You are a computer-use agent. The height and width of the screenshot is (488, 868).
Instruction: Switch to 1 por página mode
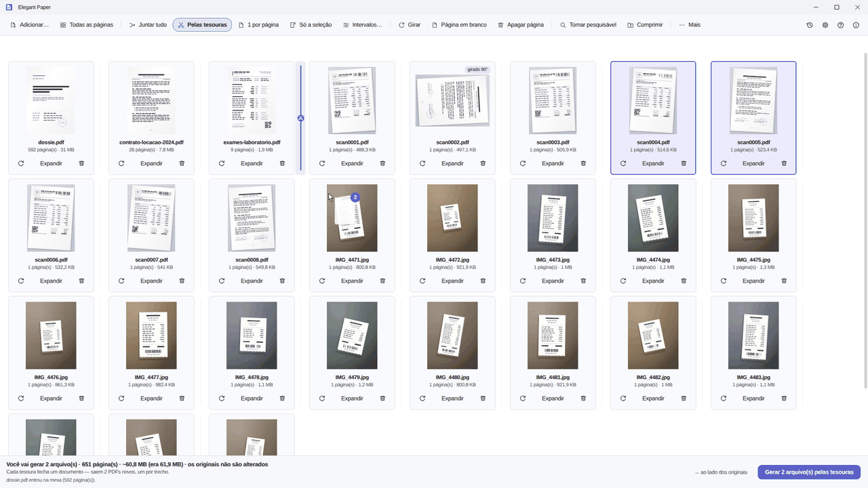(258, 25)
